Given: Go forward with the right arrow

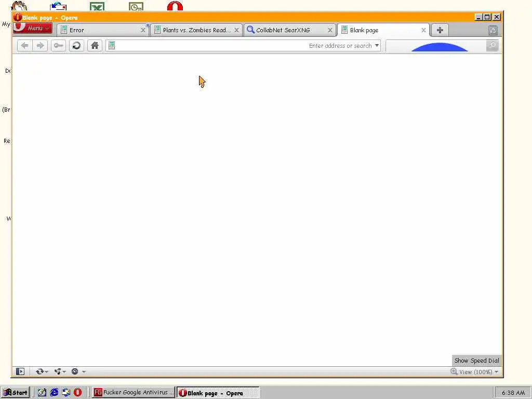Looking at the screenshot, I should [x=40, y=46].
